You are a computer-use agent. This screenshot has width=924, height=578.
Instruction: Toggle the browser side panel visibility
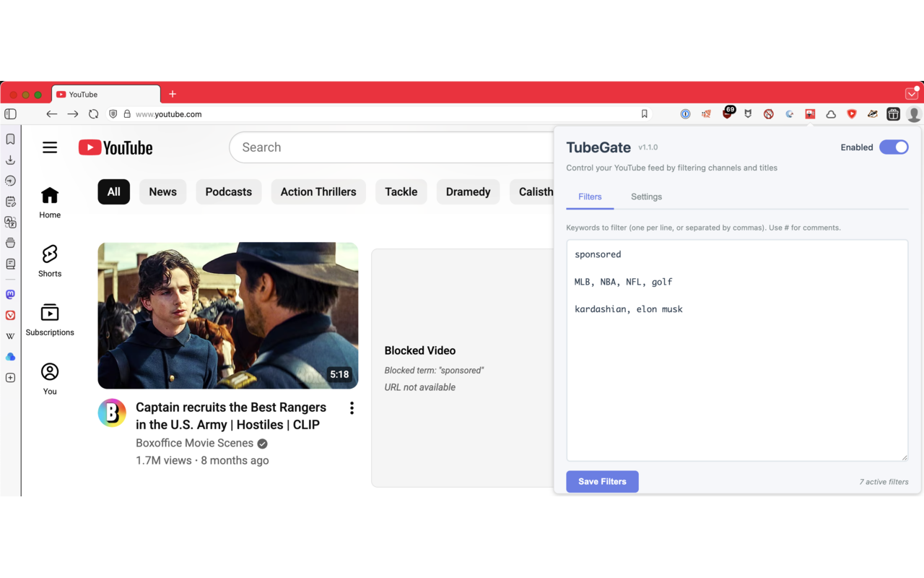[x=10, y=114]
